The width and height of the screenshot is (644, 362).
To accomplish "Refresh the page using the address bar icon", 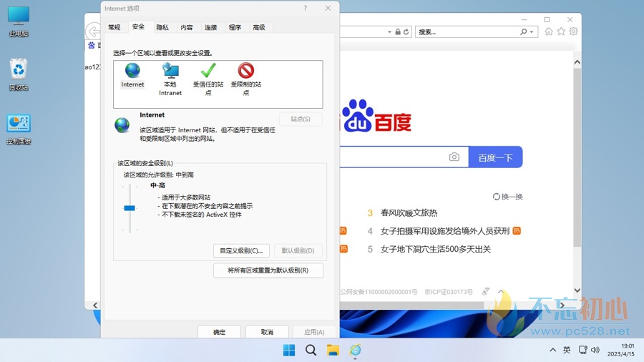I will pyautogui.click(x=406, y=32).
